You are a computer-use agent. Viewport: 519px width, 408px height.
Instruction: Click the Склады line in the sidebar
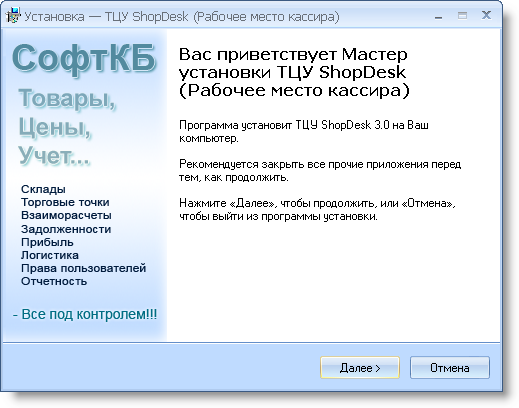pyautogui.click(x=43, y=189)
